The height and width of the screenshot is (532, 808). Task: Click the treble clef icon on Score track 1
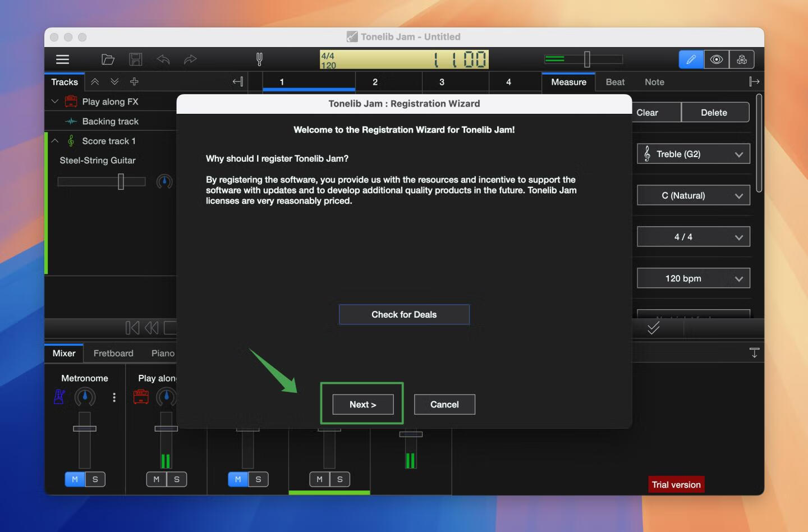click(71, 141)
